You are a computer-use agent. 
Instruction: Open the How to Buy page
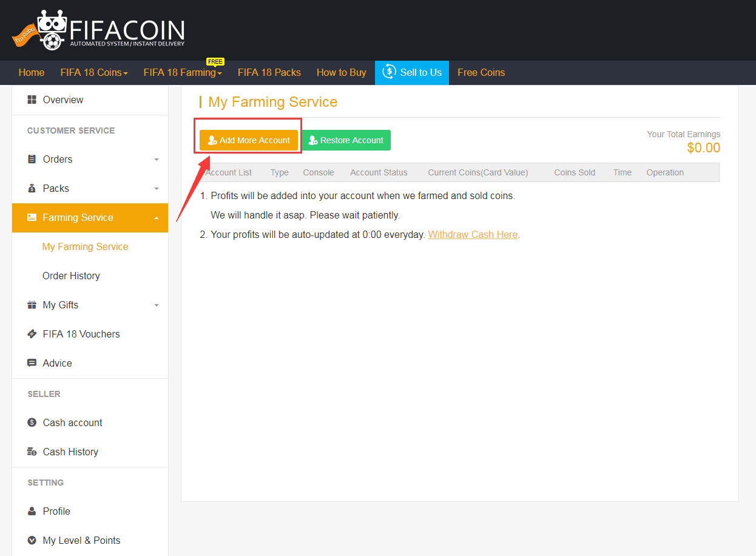[x=342, y=72]
